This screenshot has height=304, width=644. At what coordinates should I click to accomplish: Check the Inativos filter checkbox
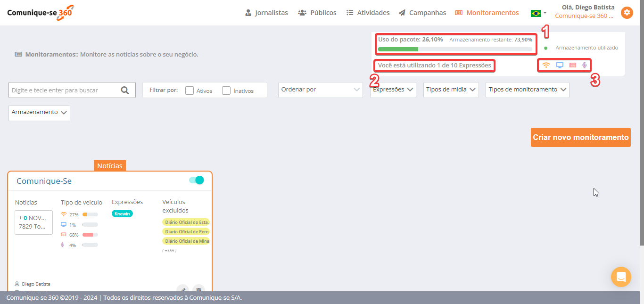point(226,90)
